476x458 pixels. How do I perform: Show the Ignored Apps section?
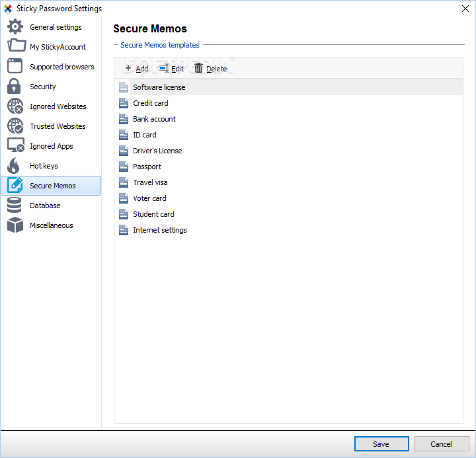click(x=51, y=146)
